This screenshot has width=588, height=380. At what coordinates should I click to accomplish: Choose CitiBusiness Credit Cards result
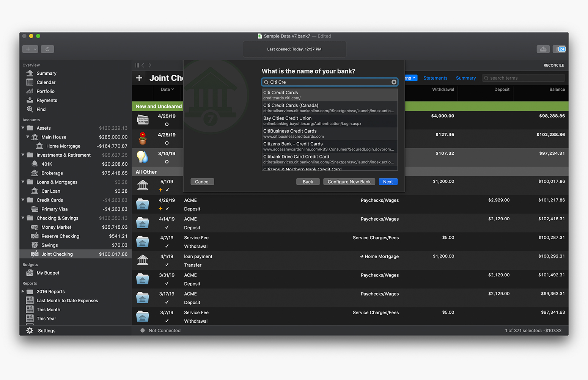(330, 133)
